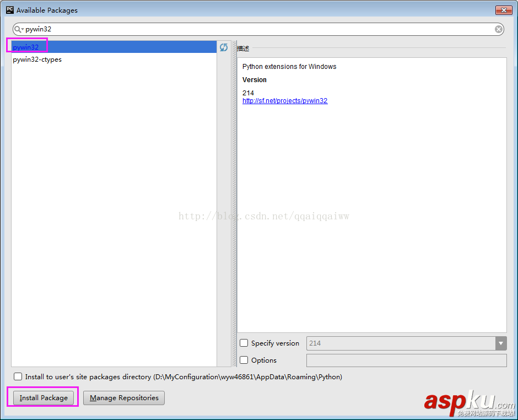Check Install to user's site packages directory
The width and height of the screenshot is (518, 420).
[x=18, y=376]
